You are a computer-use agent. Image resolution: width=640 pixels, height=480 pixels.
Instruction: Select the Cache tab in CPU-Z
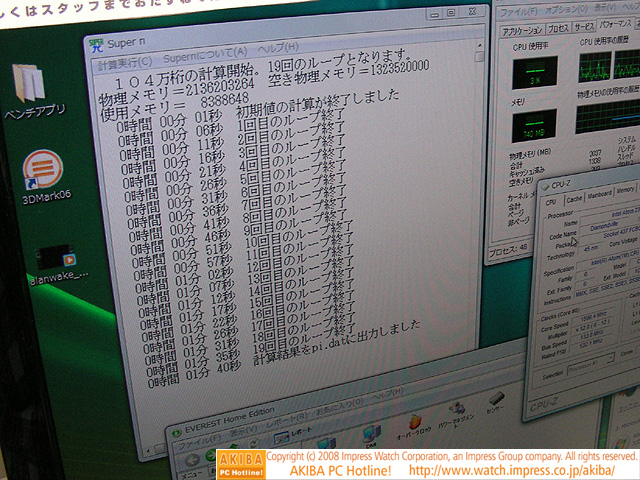pyautogui.click(x=574, y=196)
